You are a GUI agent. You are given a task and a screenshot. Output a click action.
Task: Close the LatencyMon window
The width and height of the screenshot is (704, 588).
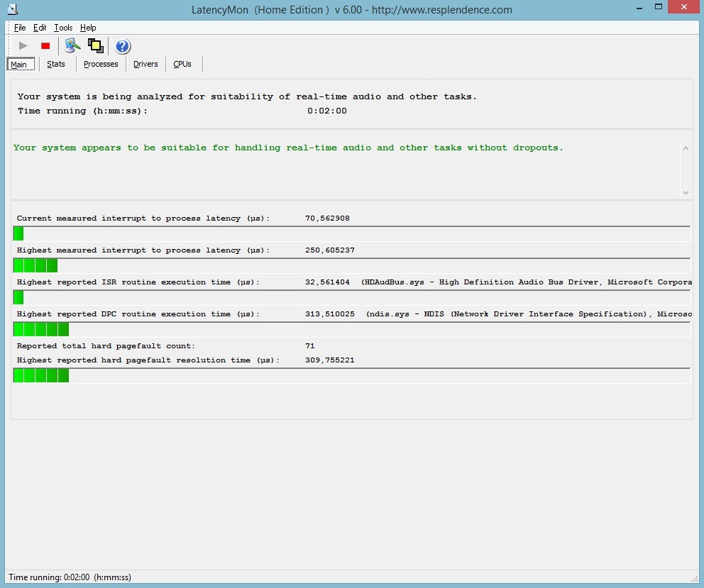click(x=684, y=6)
